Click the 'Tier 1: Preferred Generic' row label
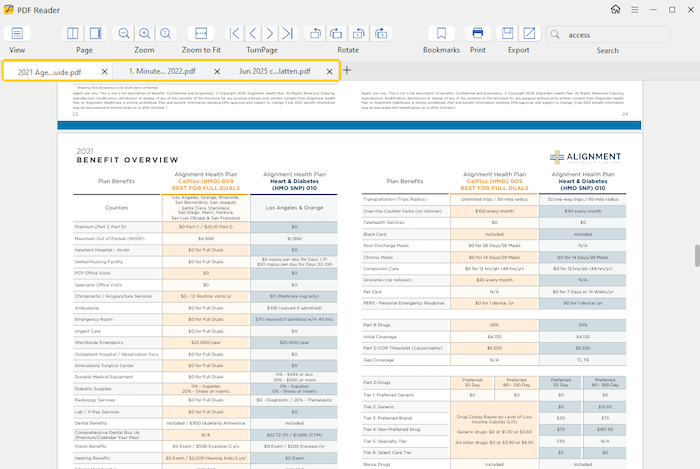This screenshot has width=700, height=469. pyautogui.click(x=389, y=395)
